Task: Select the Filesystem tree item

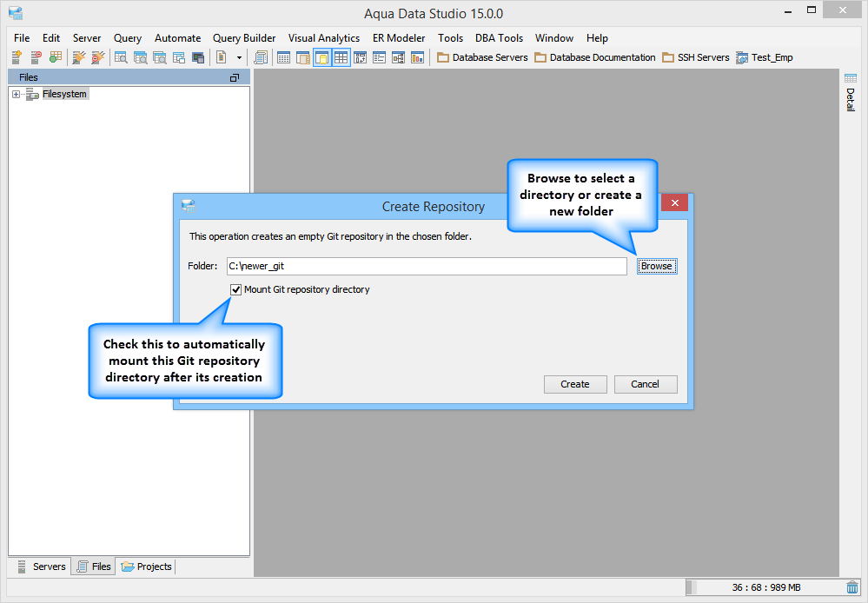Action: pyautogui.click(x=64, y=94)
